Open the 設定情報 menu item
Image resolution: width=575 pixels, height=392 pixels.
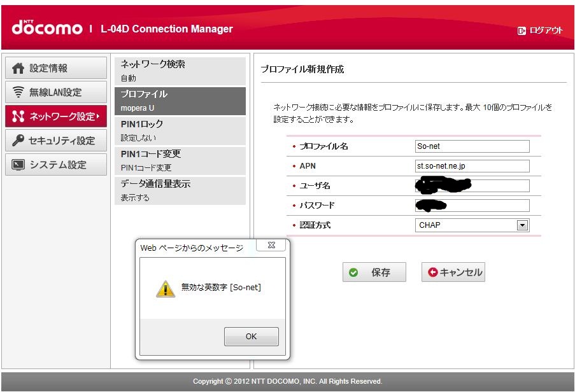pyautogui.click(x=56, y=68)
